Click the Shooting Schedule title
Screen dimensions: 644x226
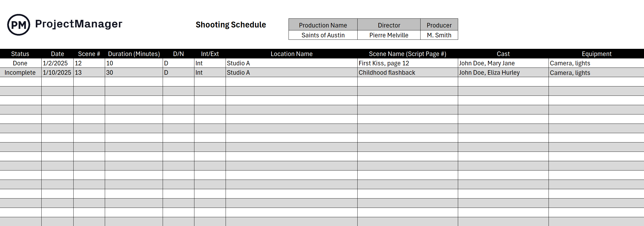tap(231, 25)
